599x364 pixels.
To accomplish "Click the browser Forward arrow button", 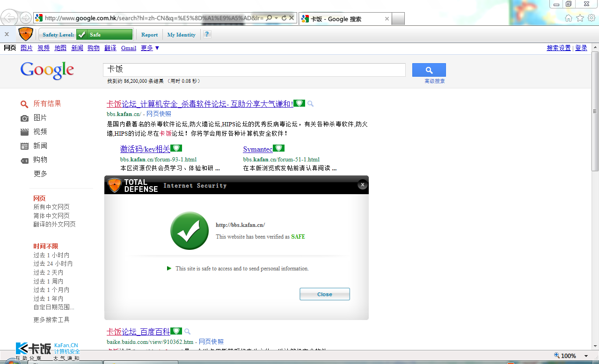I will tap(26, 18).
